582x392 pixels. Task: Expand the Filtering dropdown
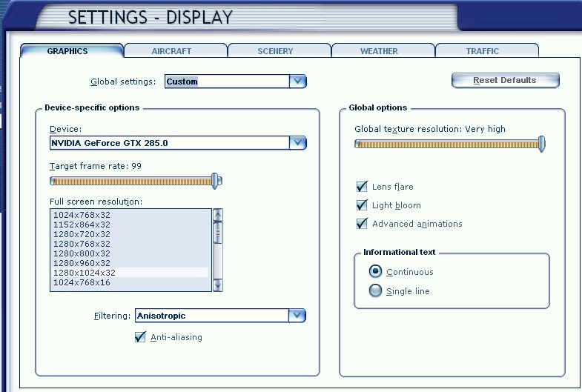coord(297,316)
